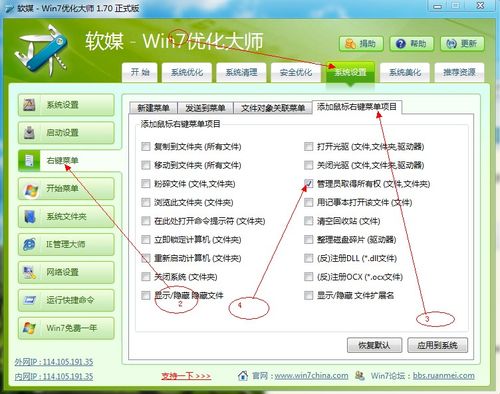The width and height of the screenshot is (500, 394).
Task: Tick 显示/隐藏 文件扩展名 checkbox
Action: [x=309, y=295]
